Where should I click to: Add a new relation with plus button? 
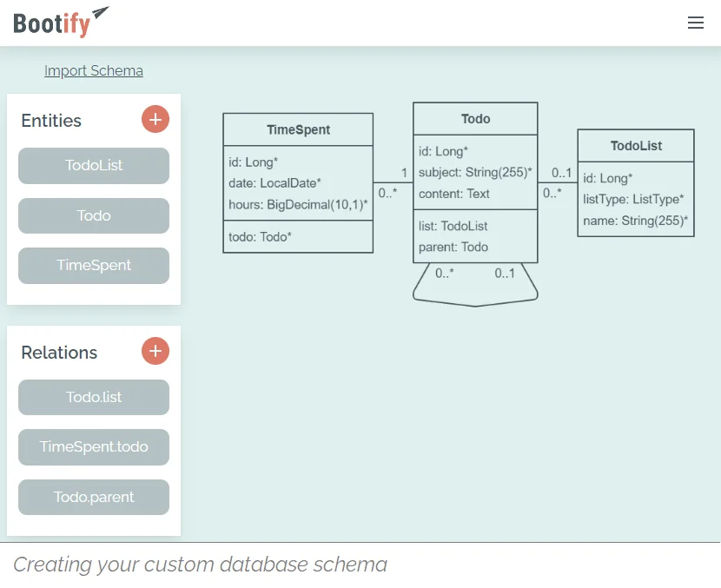tap(155, 351)
